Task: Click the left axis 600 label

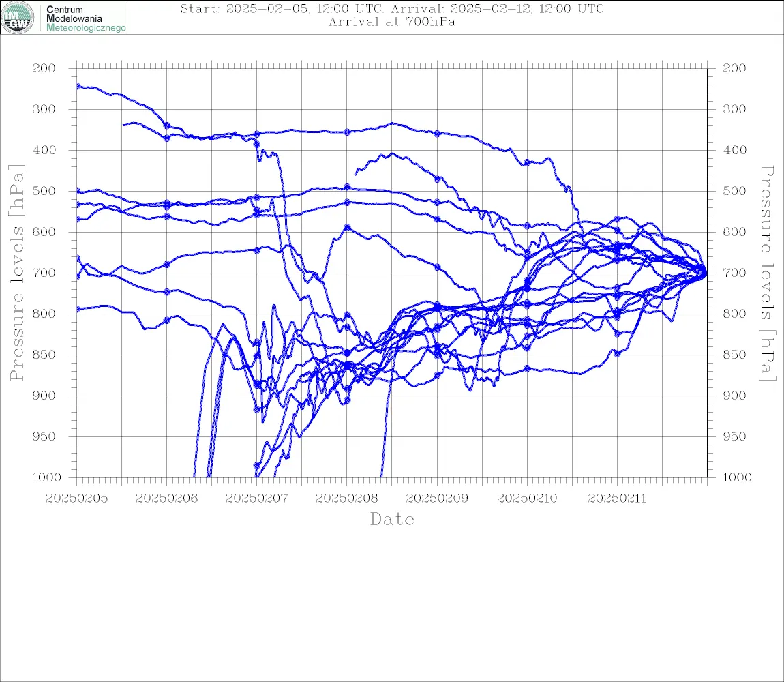Action: (x=44, y=232)
